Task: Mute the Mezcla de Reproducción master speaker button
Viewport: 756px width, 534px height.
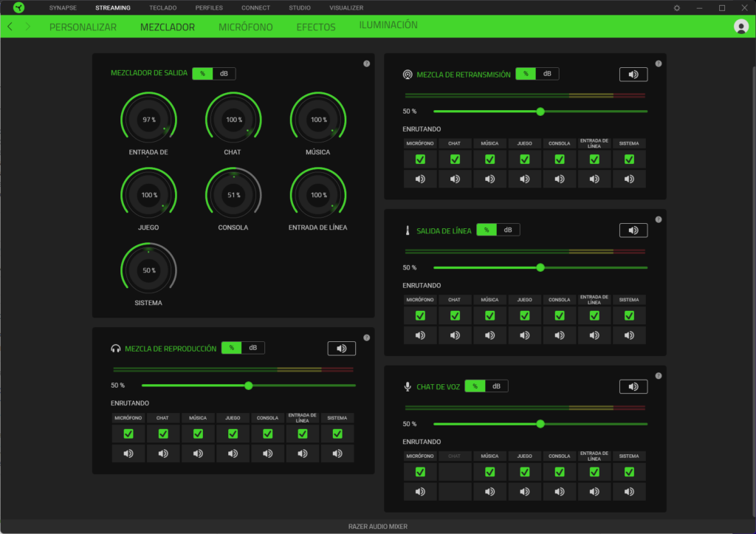Action: 341,349
